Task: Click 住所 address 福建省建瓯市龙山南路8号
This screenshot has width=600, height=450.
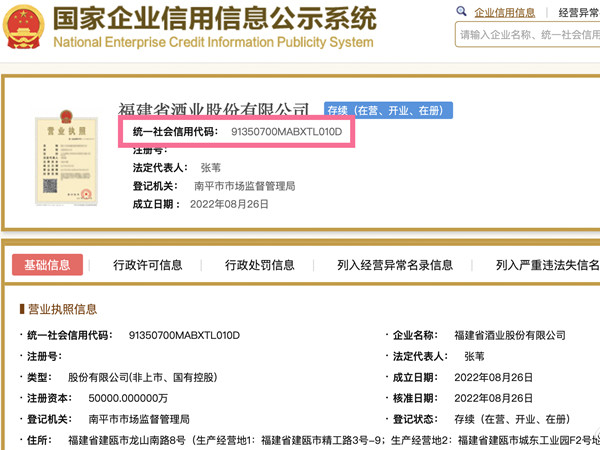Action: click(x=127, y=440)
